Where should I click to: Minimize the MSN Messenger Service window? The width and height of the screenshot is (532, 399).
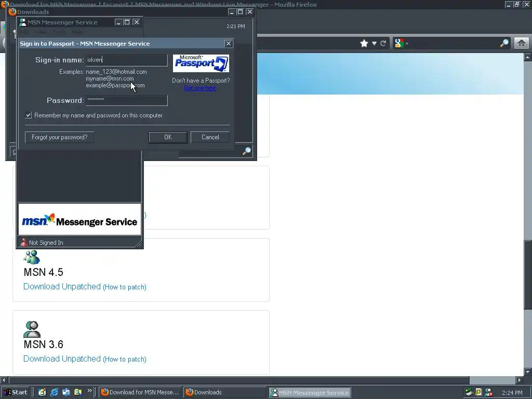coord(118,22)
